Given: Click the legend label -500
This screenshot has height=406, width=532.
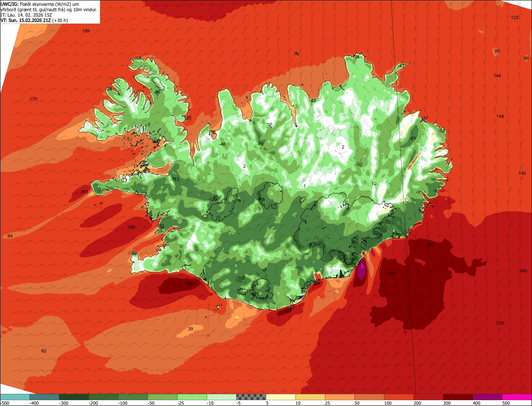Looking at the screenshot, I should (5, 403).
